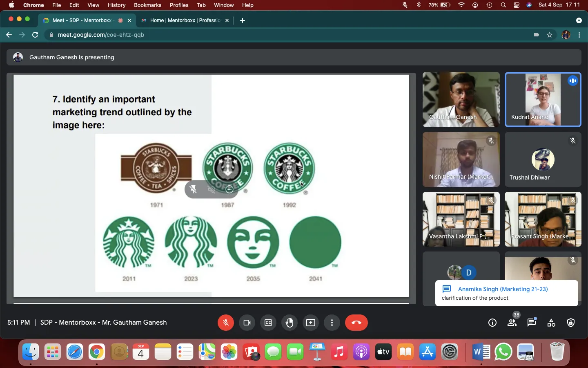
Task: Click the remove minus icon on presentation overlay
Action: (229, 189)
